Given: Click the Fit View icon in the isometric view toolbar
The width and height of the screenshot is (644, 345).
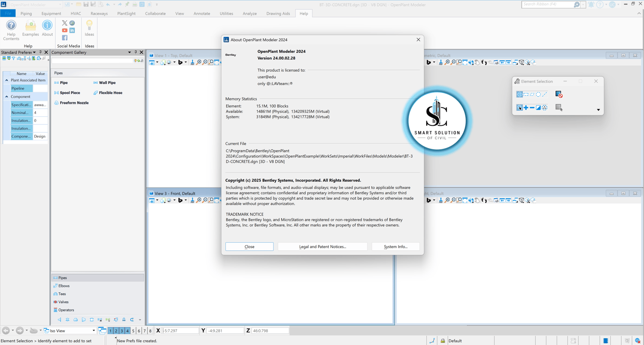Looking at the screenshot, I should [x=465, y=62].
